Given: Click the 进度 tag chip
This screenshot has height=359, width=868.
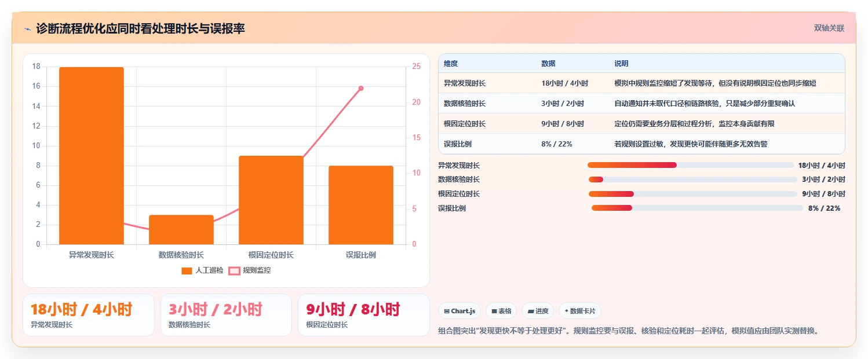Looking at the screenshot, I should tap(538, 311).
